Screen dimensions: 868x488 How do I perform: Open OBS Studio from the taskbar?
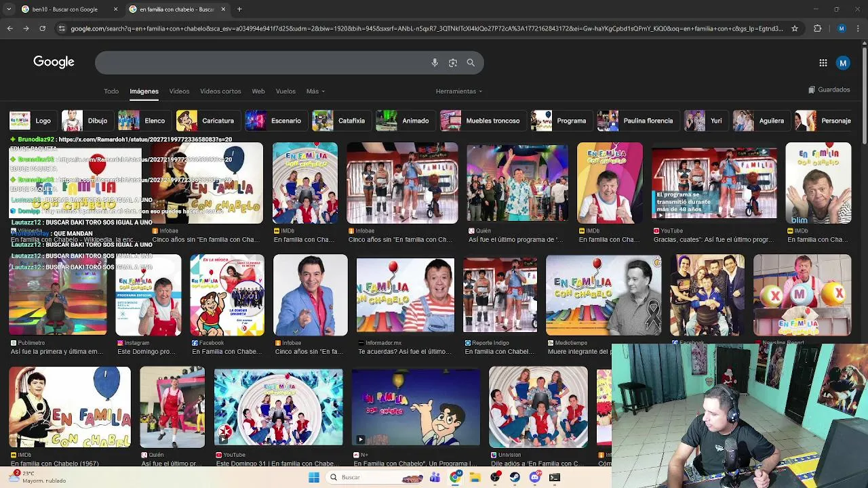(x=496, y=477)
